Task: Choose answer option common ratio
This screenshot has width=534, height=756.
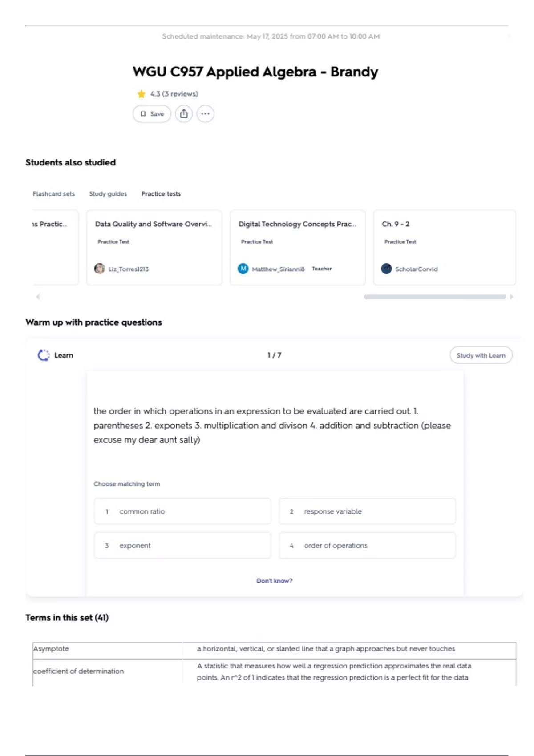Action: coord(182,511)
